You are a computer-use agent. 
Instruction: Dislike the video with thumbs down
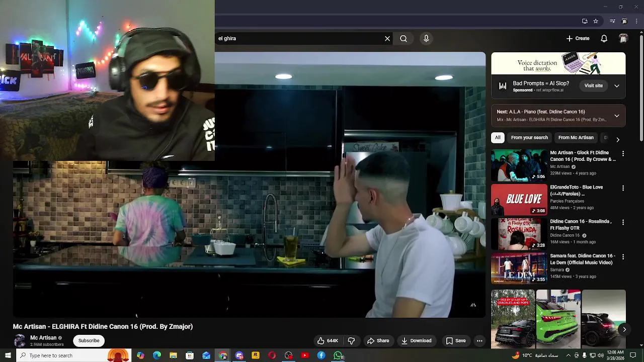[351, 340]
